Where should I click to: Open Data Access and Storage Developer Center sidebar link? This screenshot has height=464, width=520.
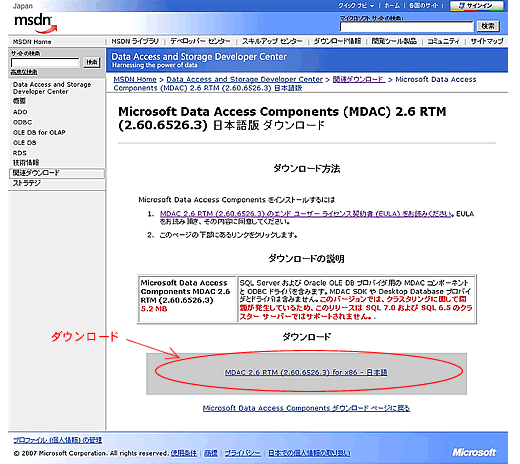pos(52,88)
